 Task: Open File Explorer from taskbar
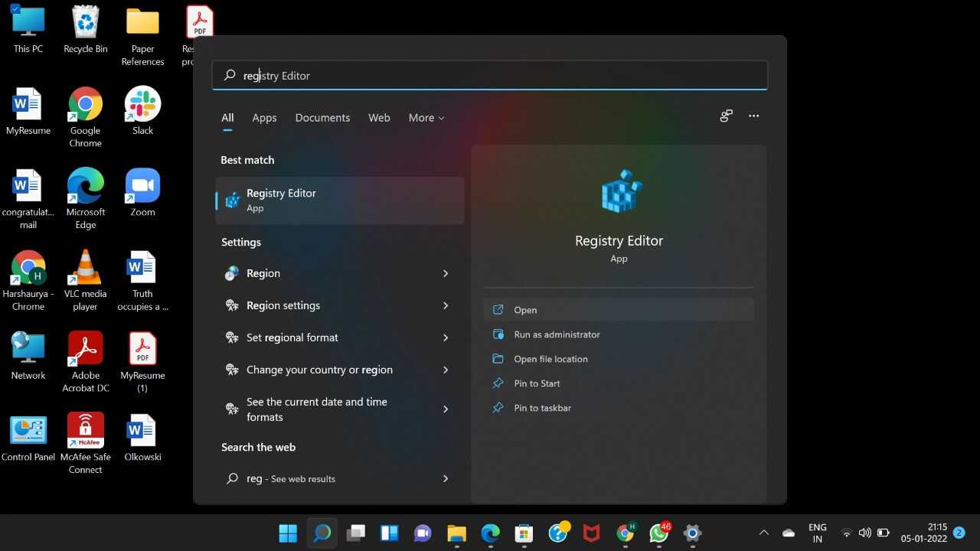(456, 533)
